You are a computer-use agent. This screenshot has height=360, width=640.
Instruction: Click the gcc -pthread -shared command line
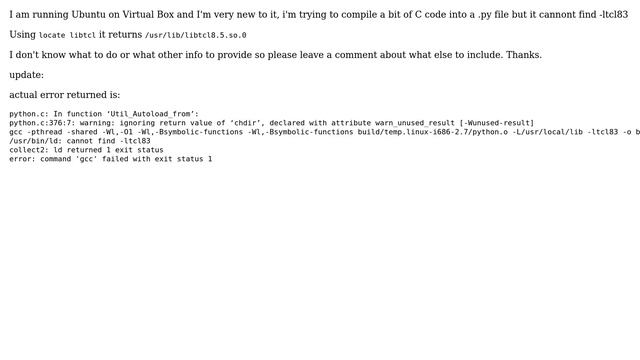(x=324, y=132)
